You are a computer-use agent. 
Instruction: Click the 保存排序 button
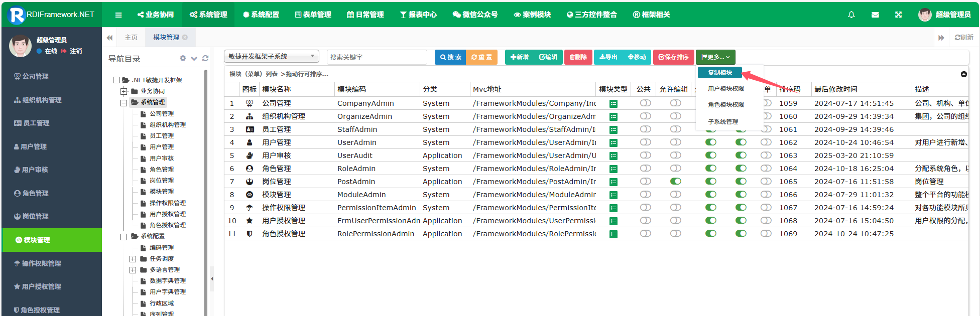point(674,57)
